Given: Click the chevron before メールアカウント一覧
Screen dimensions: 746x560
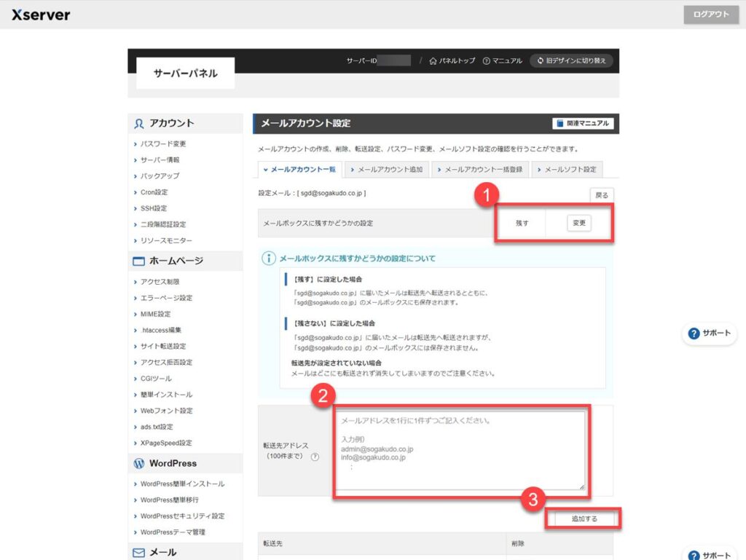Looking at the screenshot, I should 265,170.
